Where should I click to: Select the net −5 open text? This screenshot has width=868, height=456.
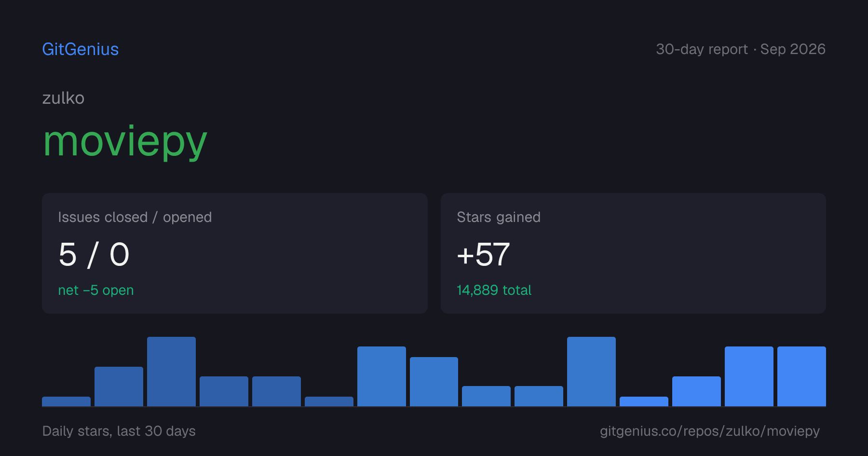click(96, 290)
